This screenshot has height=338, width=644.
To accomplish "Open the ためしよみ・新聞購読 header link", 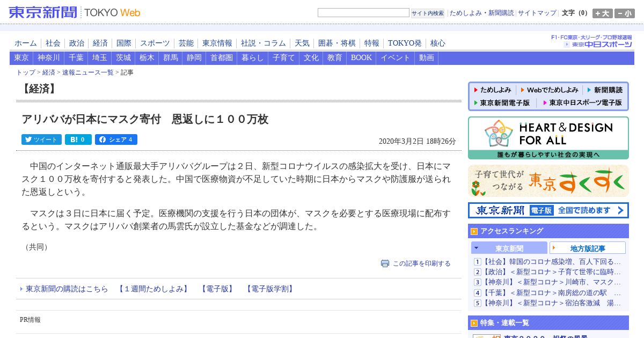I will (481, 13).
